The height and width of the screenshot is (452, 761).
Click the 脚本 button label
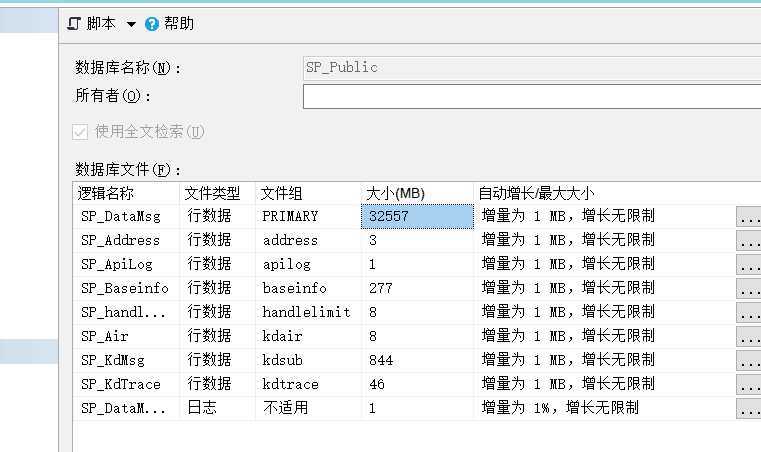101,23
